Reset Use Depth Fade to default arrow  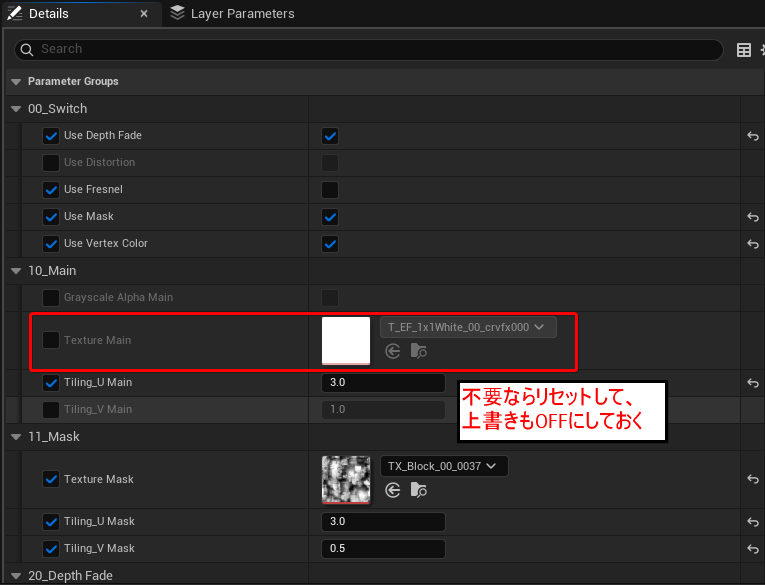pyautogui.click(x=751, y=136)
